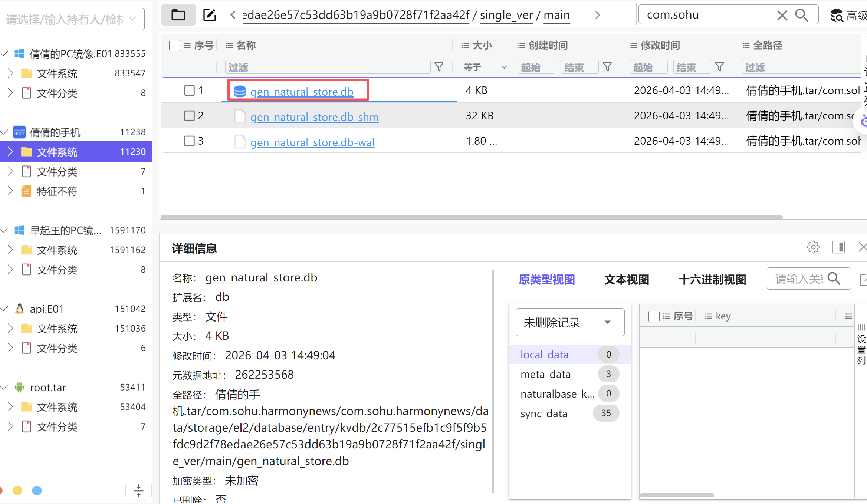Check the box for gen_natural_store.db-wal row

(x=190, y=141)
